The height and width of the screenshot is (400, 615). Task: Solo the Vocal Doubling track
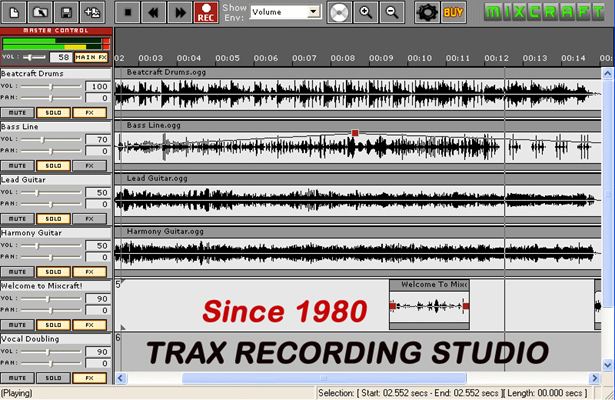(53, 378)
